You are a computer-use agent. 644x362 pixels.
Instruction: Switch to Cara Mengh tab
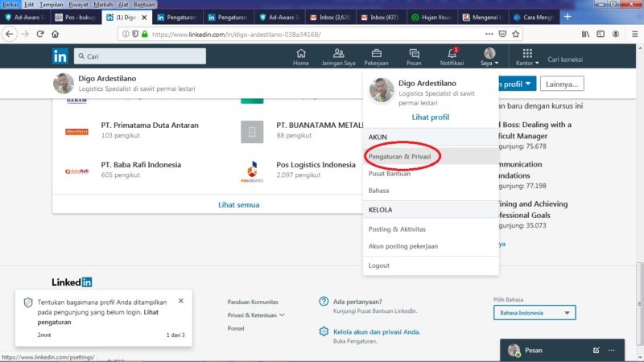pos(535,17)
